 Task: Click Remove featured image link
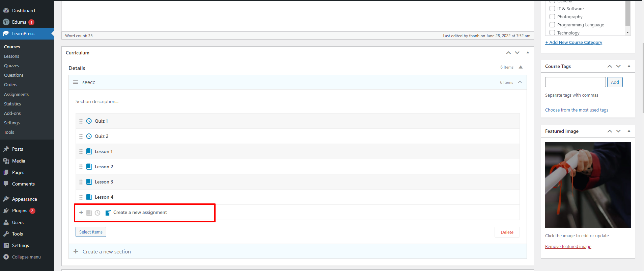(568, 246)
